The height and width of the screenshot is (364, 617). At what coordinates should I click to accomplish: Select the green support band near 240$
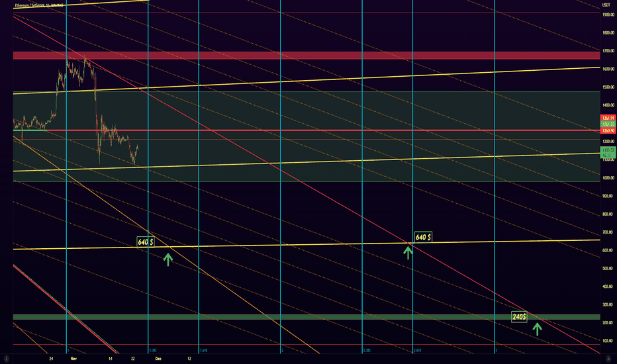click(307, 317)
